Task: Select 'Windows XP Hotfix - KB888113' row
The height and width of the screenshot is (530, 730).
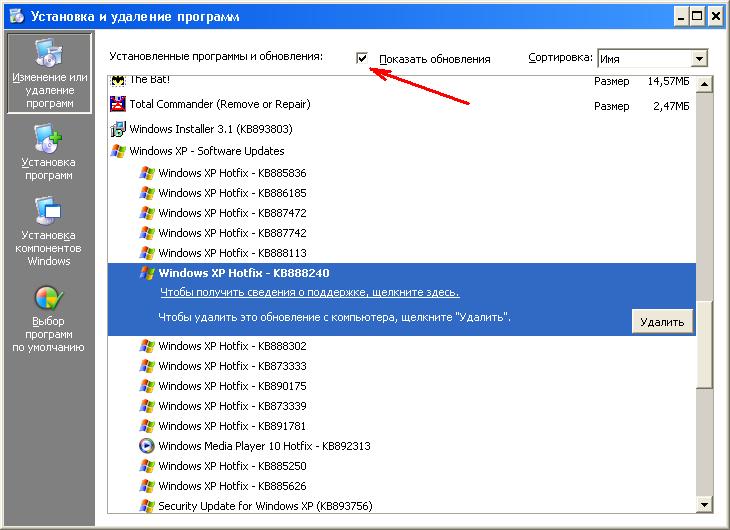Action: [x=232, y=253]
